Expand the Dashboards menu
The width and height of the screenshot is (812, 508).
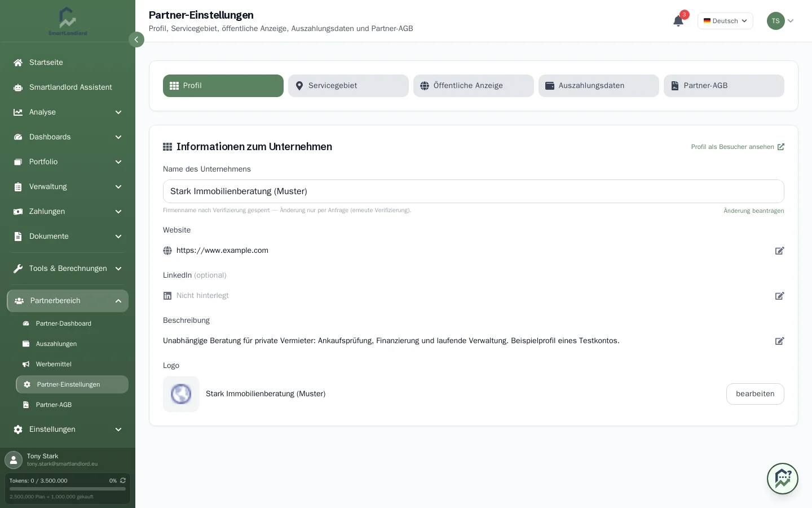68,137
